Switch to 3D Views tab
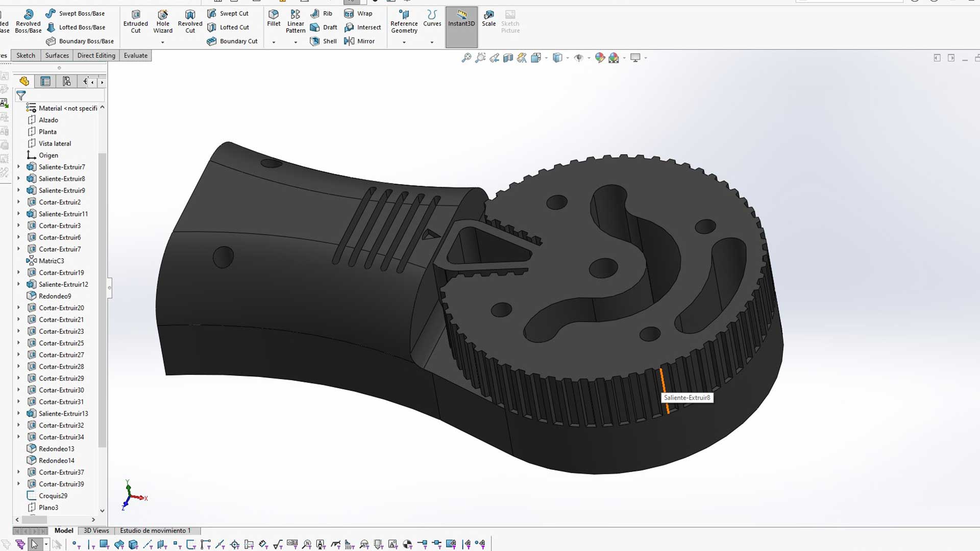 click(x=96, y=531)
